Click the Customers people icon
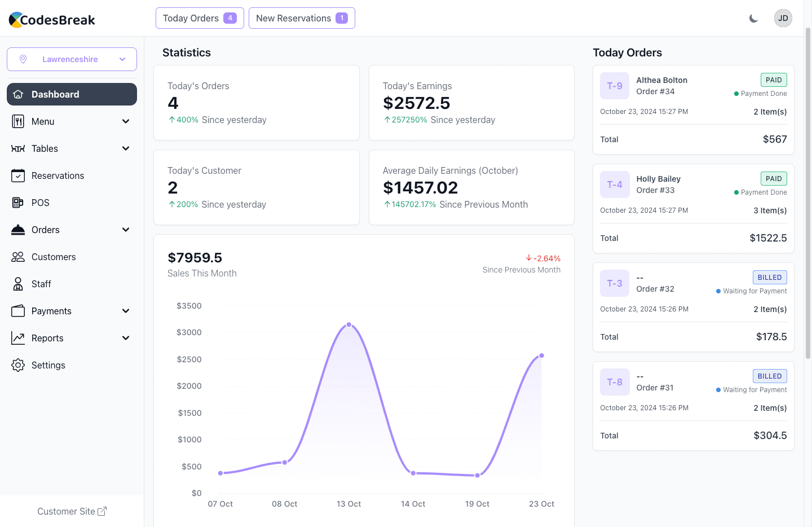This screenshot has height=527, width=812. 18,257
